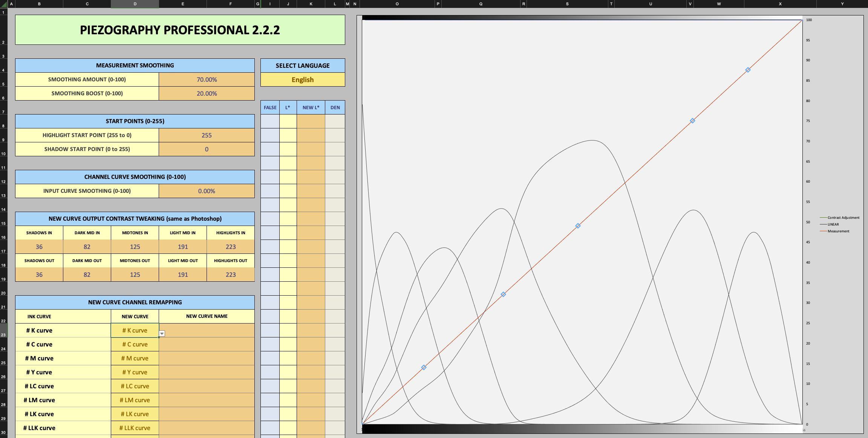Click the chart axis label 100
Image resolution: width=868 pixels, height=438 pixels.
click(809, 20)
